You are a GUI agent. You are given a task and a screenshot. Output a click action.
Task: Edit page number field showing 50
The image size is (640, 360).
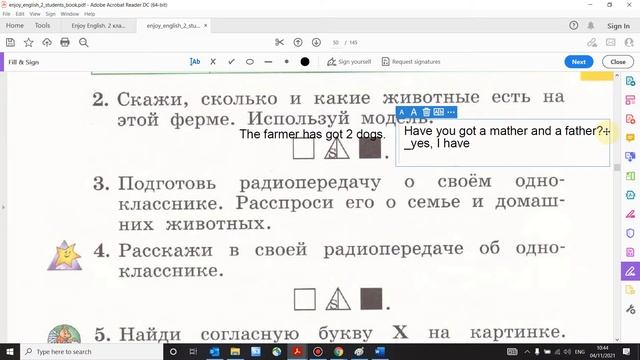point(336,42)
